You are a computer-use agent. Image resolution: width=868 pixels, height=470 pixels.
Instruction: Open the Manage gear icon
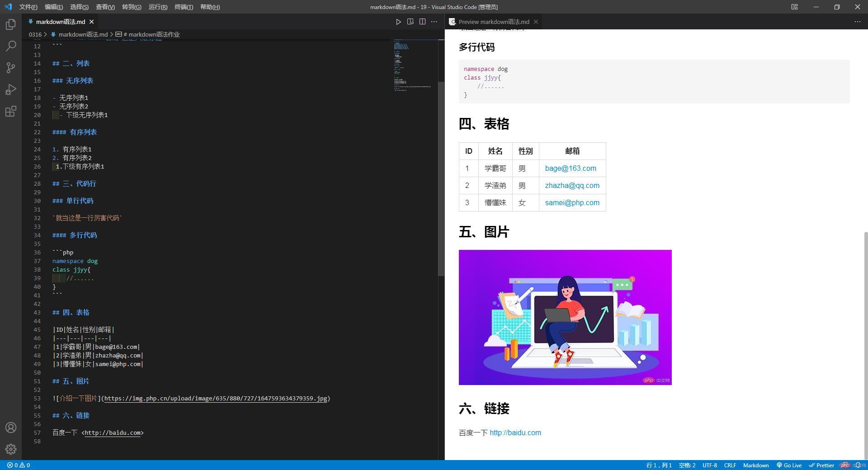[11, 449]
